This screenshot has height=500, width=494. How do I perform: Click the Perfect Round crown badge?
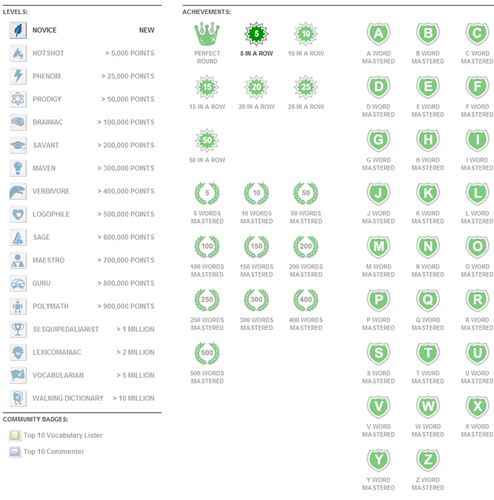click(x=207, y=34)
